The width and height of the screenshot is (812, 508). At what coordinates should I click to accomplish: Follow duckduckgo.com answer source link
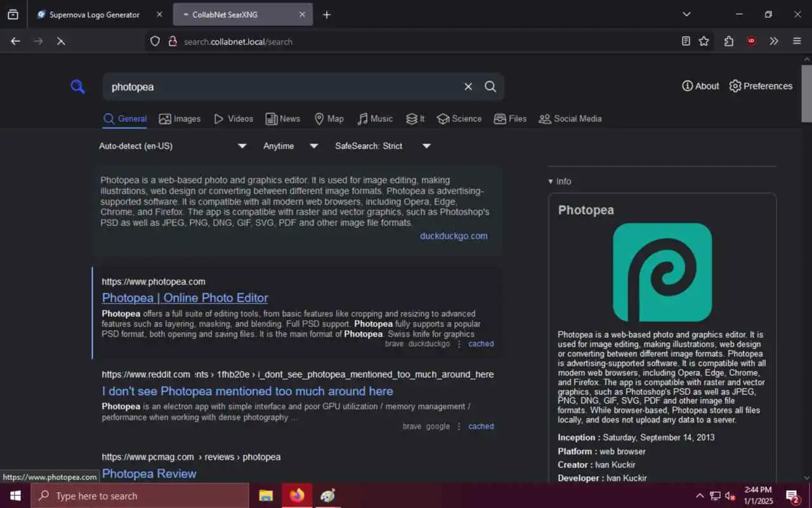click(x=454, y=236)
